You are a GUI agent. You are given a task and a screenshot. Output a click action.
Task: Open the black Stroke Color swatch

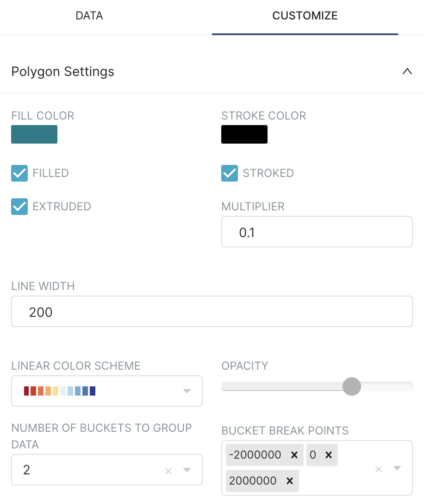(244, 134)
